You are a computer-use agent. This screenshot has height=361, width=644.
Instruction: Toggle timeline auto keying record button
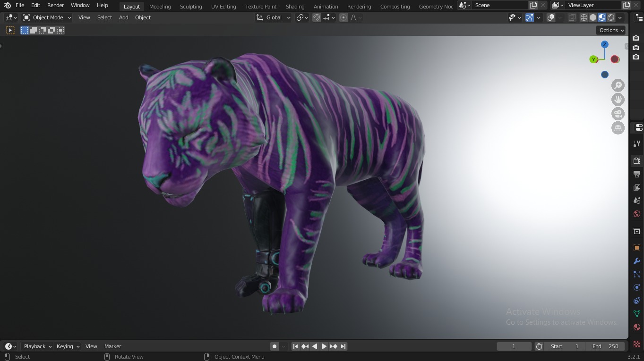[274, 346]
